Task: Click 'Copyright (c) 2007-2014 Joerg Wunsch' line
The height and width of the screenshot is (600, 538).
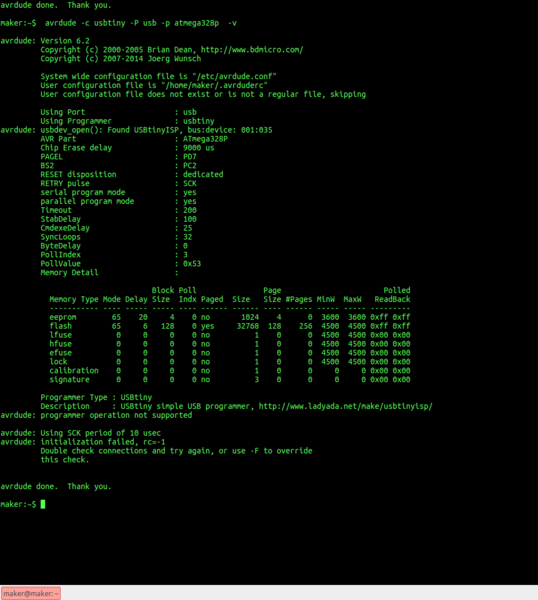Action: click(121, 59)
